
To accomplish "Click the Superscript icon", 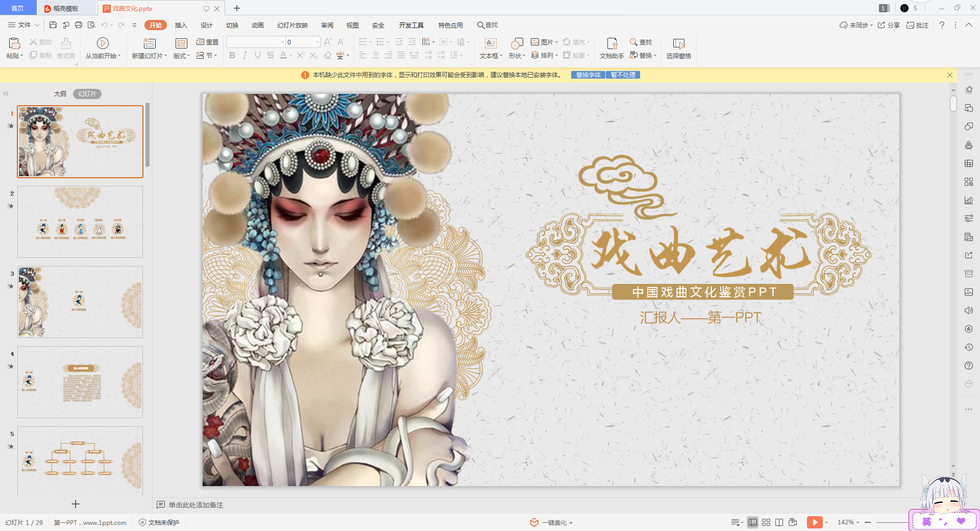I will 301,55.
